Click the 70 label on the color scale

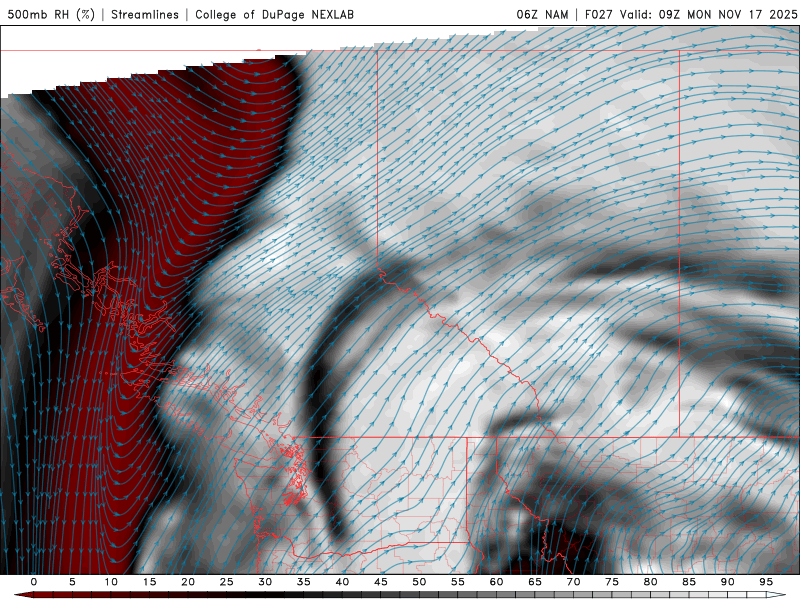(x=573, y=582)
